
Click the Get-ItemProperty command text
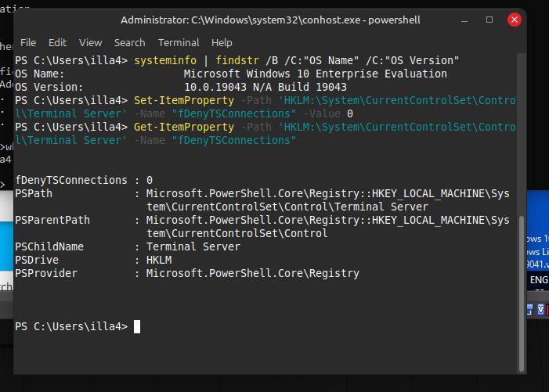click(184, 127)
